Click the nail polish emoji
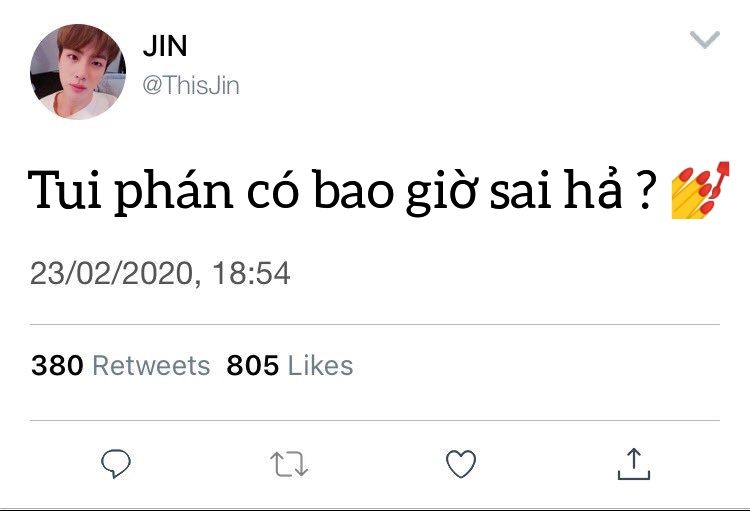Screen dimensions: 750x511 pos(700,190)
